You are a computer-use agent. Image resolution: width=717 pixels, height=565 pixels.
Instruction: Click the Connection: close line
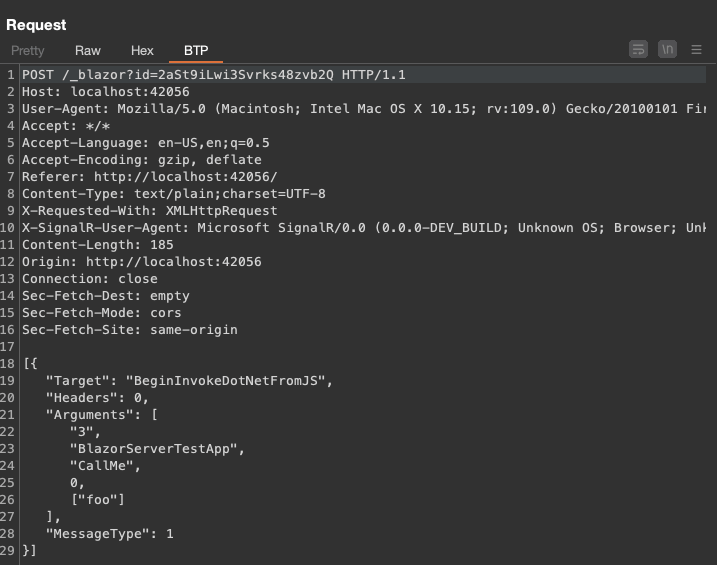[x=90, y=278]
